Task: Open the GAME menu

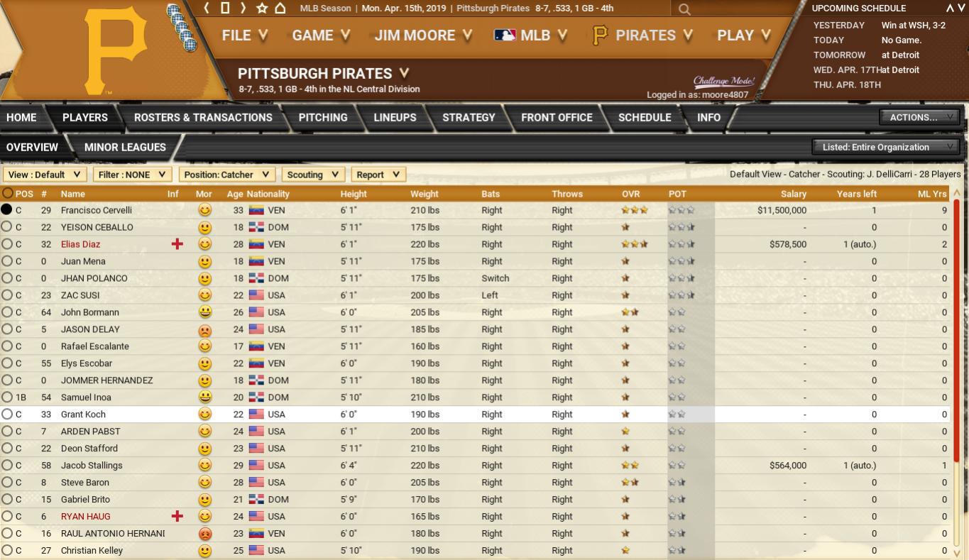Action: coord(322,35)
